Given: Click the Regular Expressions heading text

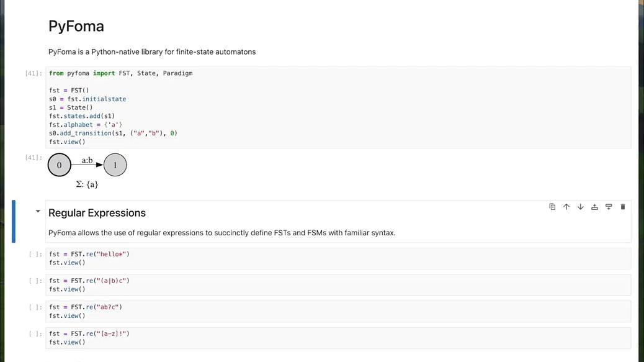Looking at the screenshot, I should [x=97, y=213].
